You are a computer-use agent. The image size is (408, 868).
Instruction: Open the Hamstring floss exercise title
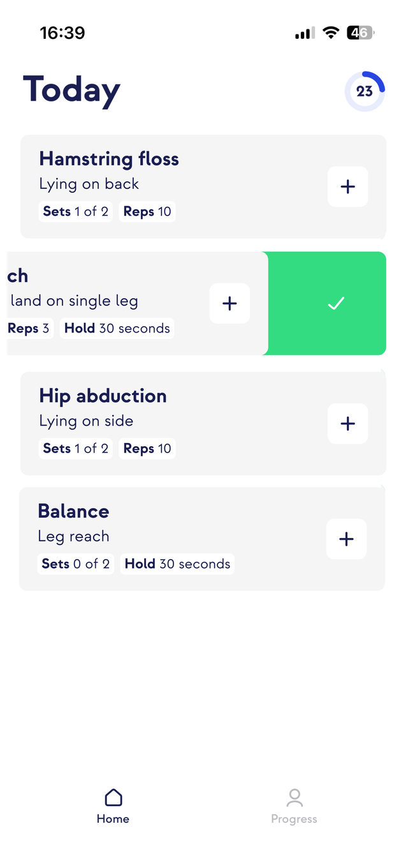coord(109,159)
